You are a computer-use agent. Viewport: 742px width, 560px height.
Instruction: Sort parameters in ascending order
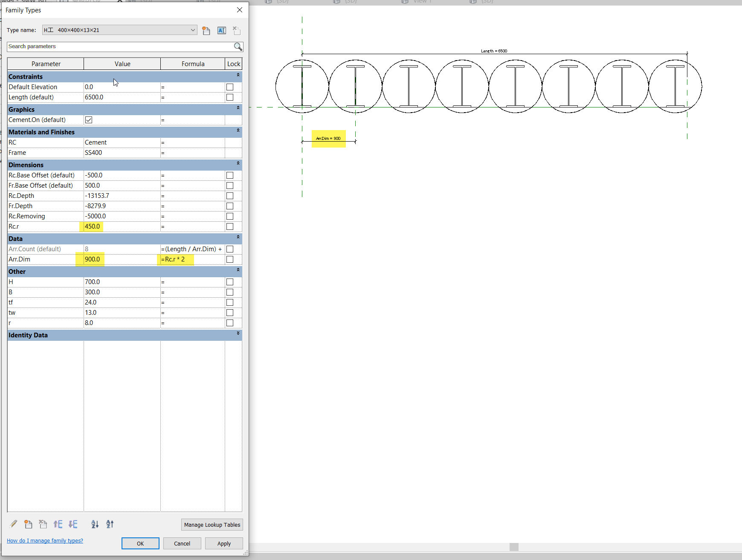95,524
